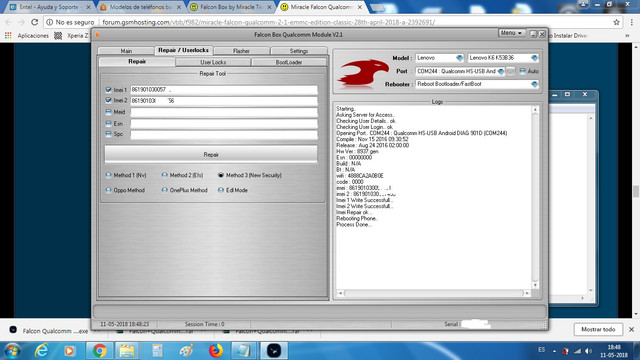Open Chrome Aplicaciones shortcut
Viewport: 640px width, 360px height.
pyautogui.click(x=27, y=36)
